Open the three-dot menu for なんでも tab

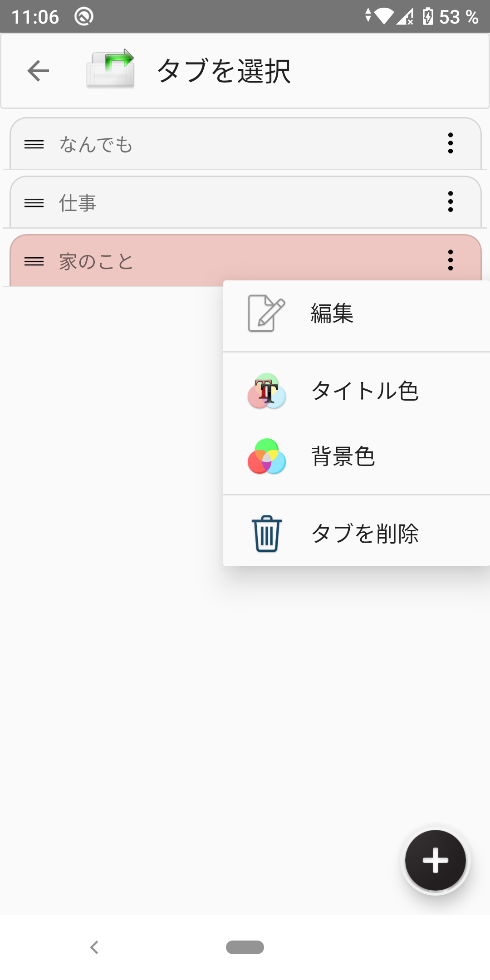coord(450,143)
